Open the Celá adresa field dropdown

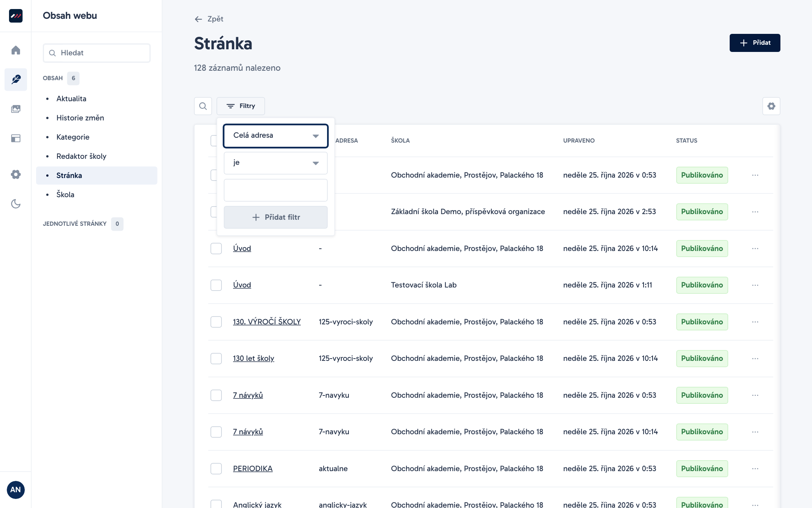[276, 136]
